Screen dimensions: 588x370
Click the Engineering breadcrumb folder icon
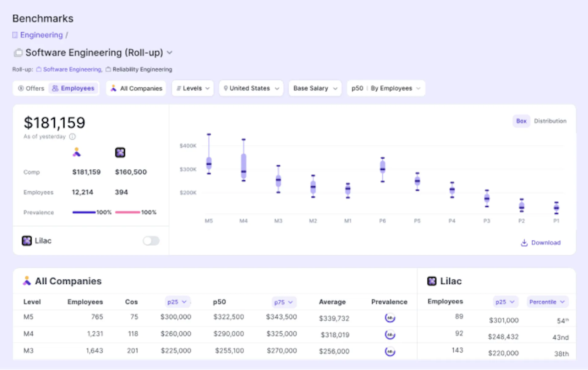click(x=15, y=35)
